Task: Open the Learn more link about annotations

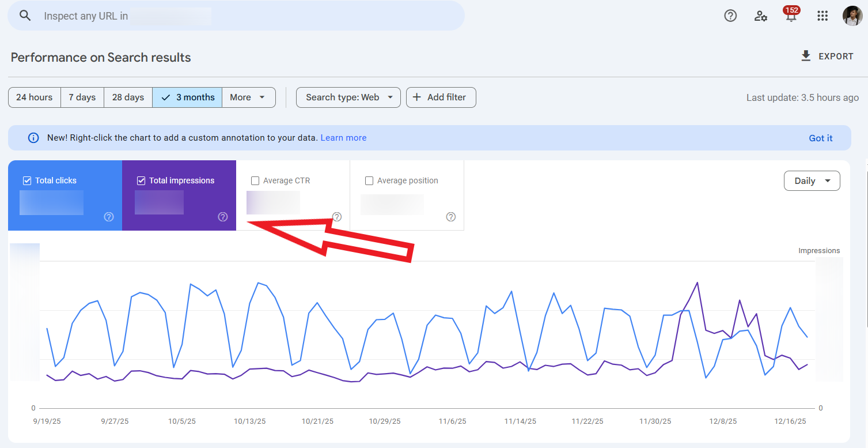Action: click(343, 137)
